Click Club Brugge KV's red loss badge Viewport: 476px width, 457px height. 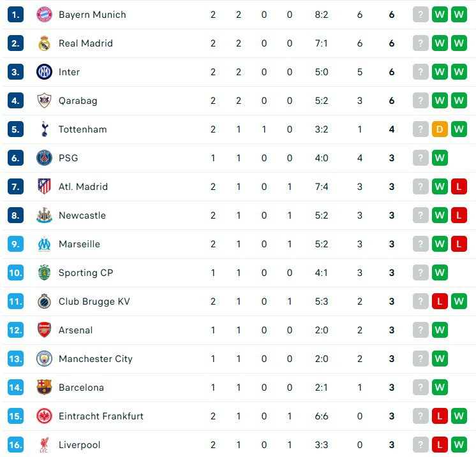440,301
